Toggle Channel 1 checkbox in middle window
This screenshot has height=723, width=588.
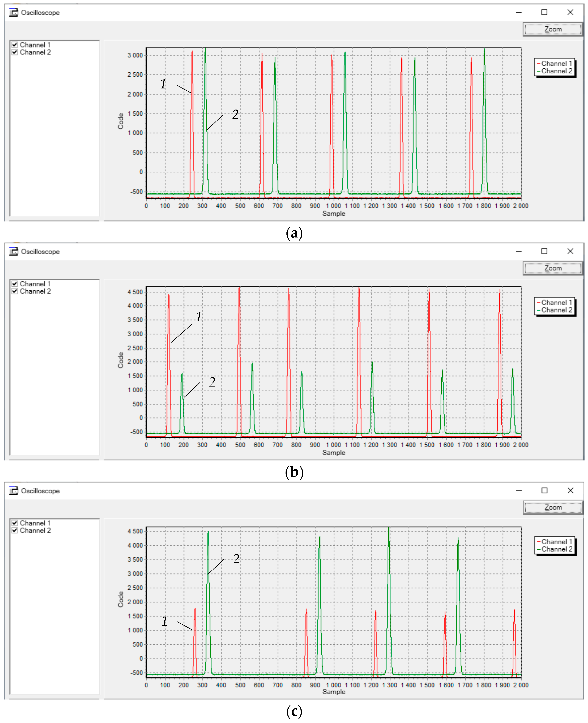coord(15,284)
